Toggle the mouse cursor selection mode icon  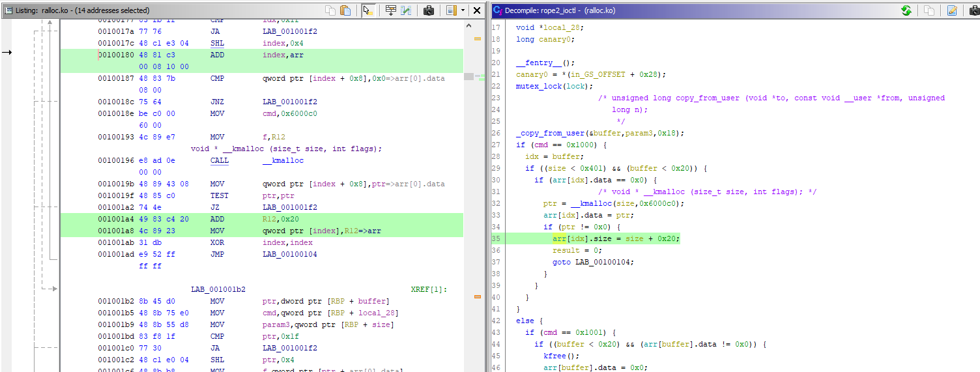click(367, 10)
